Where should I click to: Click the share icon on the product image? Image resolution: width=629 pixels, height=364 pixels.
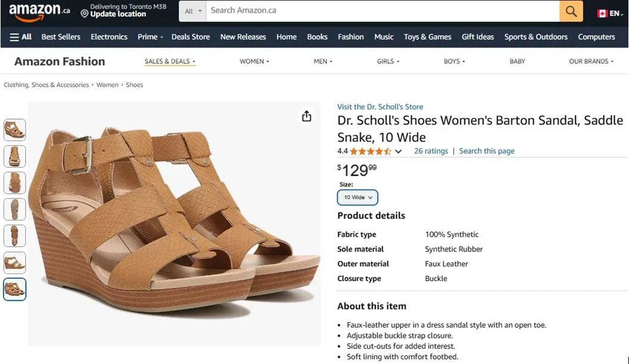pyautogui.click(x=306, y=117)
